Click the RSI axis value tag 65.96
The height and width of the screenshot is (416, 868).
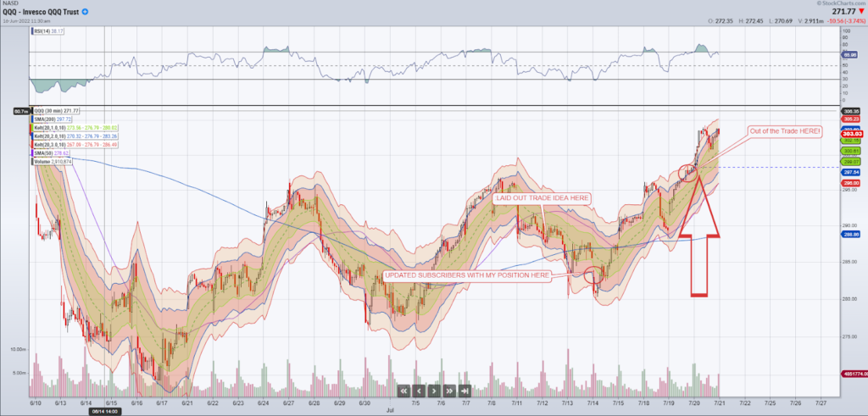click(x=849, y=55)
